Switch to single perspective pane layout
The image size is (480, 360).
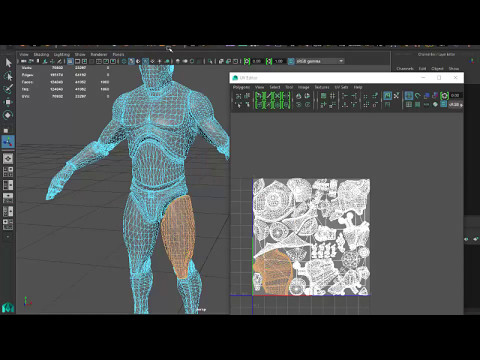8,158
